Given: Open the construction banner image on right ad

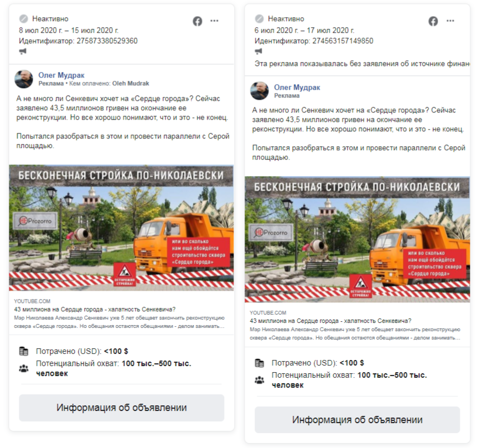Looking at the screenshot, I should 357,240.
